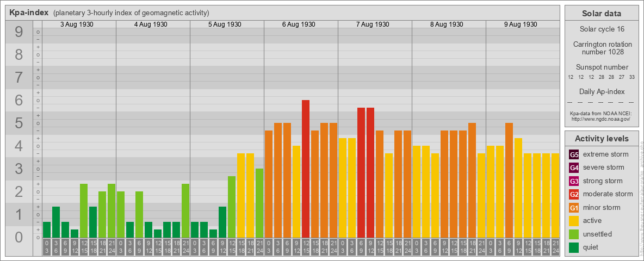Click the 'Kpa-data from NOAA NCEI:' text
644x261 pixels.
point(600,113)
